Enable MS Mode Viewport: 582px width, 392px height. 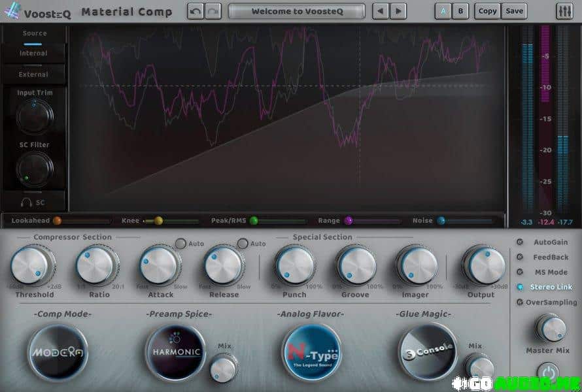pyautogui.click(x=520, y=272)
